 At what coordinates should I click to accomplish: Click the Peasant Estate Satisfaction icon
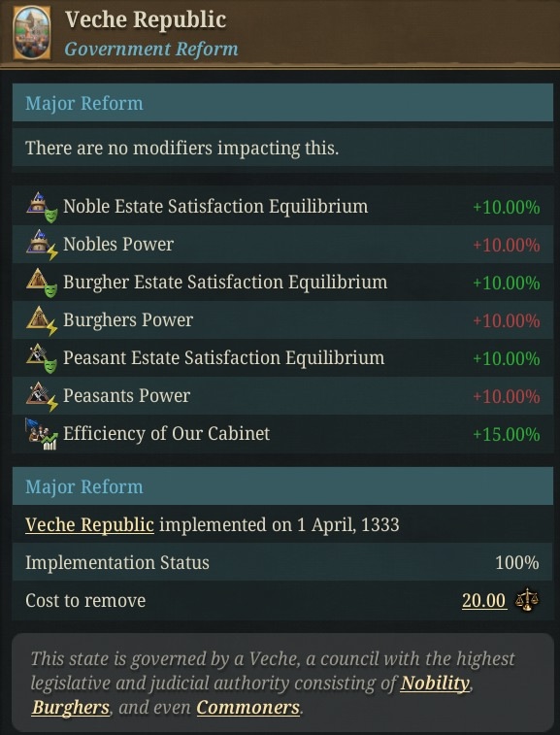point(41,358)
